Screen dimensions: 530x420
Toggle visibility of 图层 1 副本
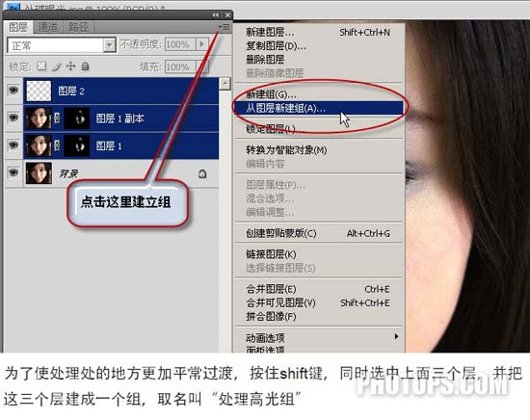[x=13, y=118]
